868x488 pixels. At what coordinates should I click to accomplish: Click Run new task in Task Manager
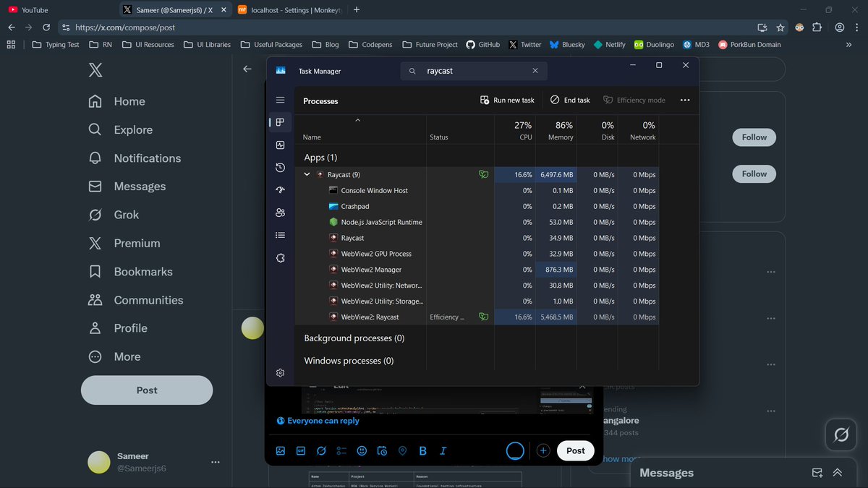tap(507, 100)
